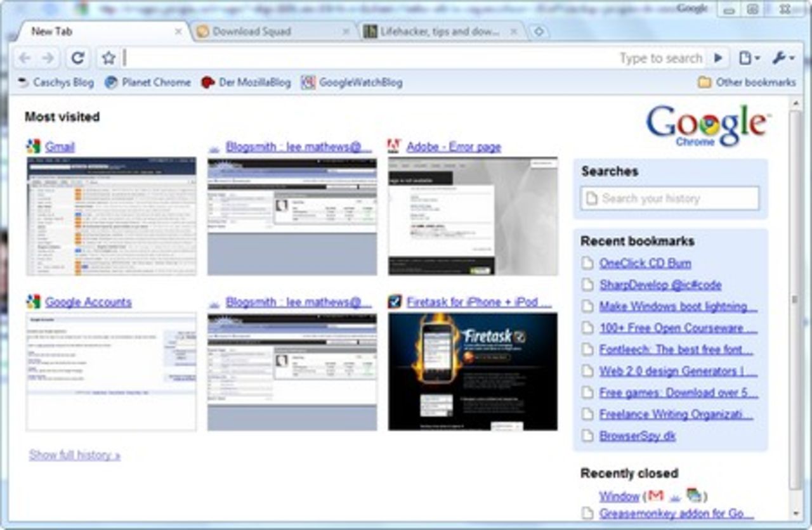This screenshot has height=530, width=812.
Task: Open OneClick CD Burn bookmark
Action: pos(645,263)
